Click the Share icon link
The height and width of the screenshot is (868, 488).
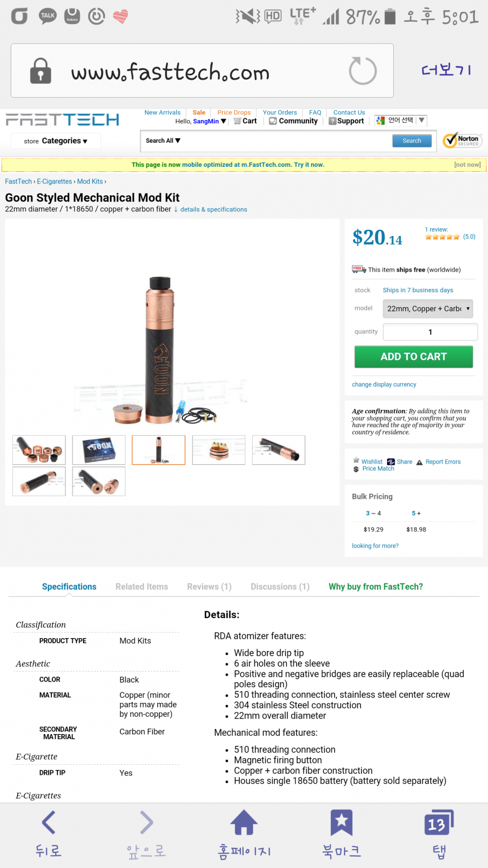(x=391, y=462)
